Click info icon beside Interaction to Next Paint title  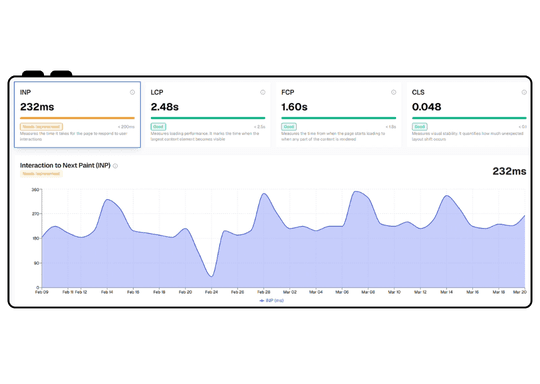115,166
